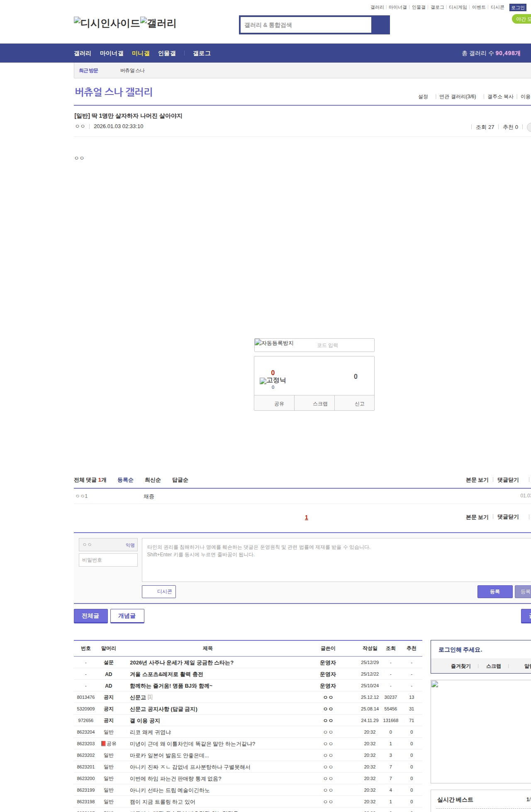Open 마이너갤 in the main navigation bar

[111, 53]
